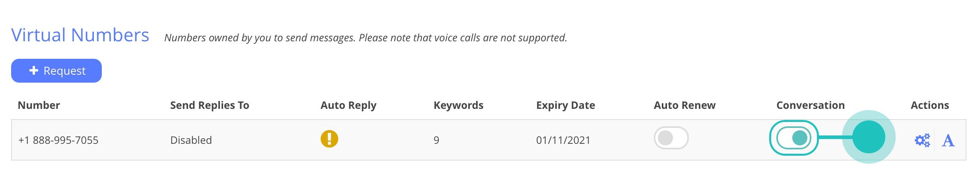
Task: Select the +1 888-995-7055 number
Action: click(x=58, y=140)
